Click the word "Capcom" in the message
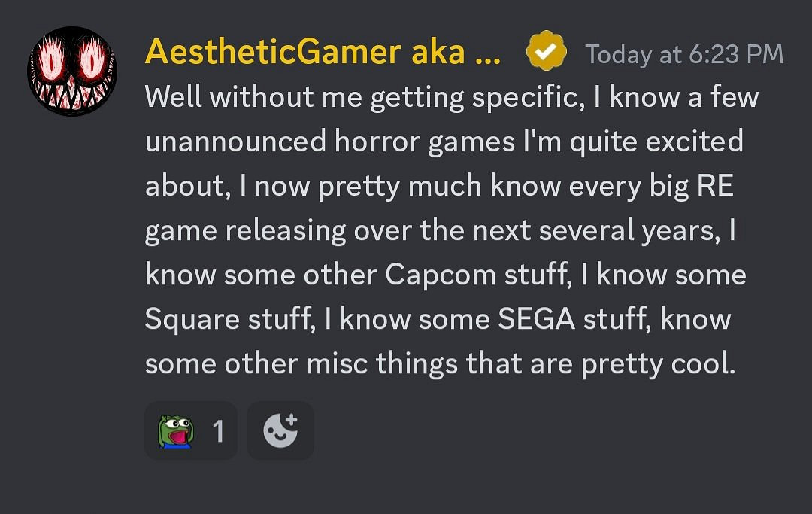 (x=437, y=275)
